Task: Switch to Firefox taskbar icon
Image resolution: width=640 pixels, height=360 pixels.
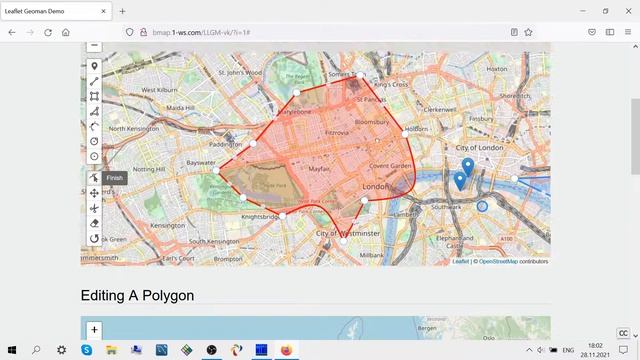Action: click(x=287, y=350)
